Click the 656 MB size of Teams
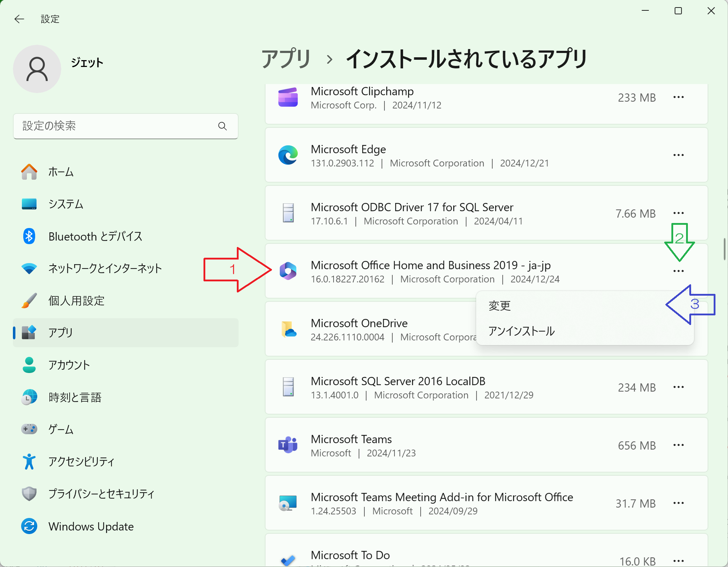The height and width of the screenshot is (567, 728). [x=637, y=446]
